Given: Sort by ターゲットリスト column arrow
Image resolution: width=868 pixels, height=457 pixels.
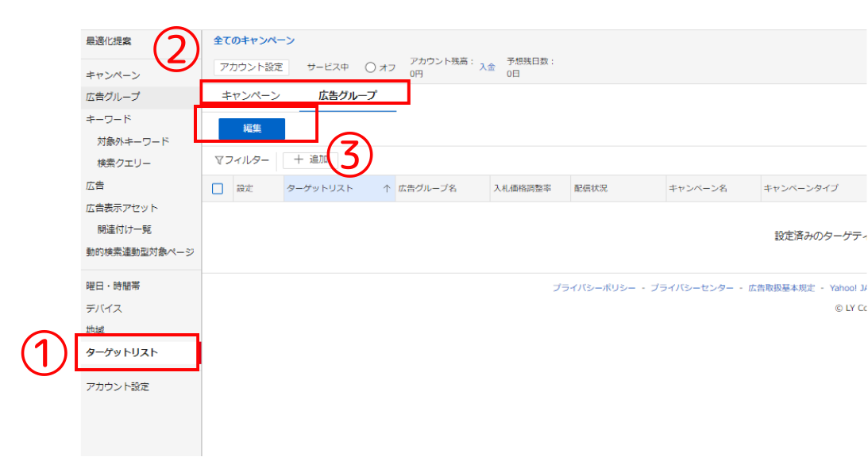Looking at the screenshot, I should (x=387, y=189).
